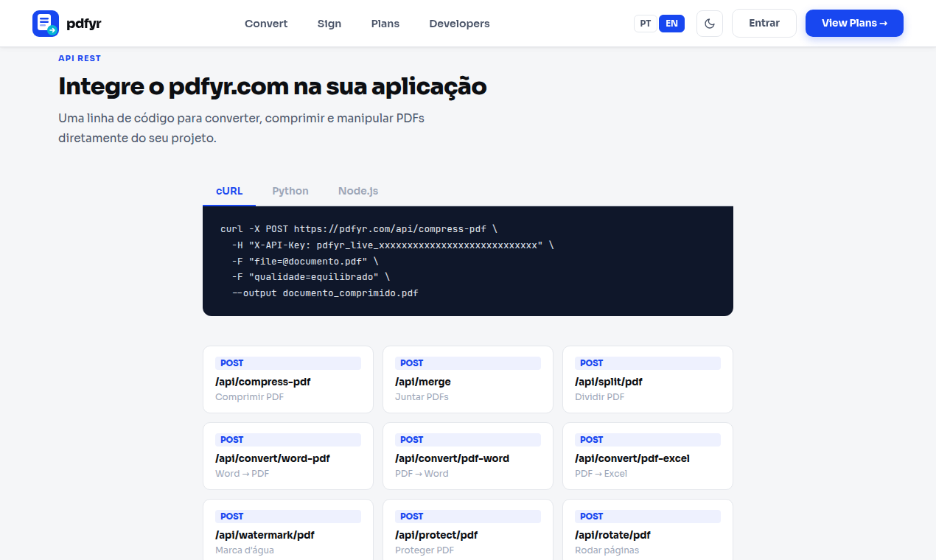Go to Plans page
The width and height of the screenshot is (936, 560).
[385, 24]
